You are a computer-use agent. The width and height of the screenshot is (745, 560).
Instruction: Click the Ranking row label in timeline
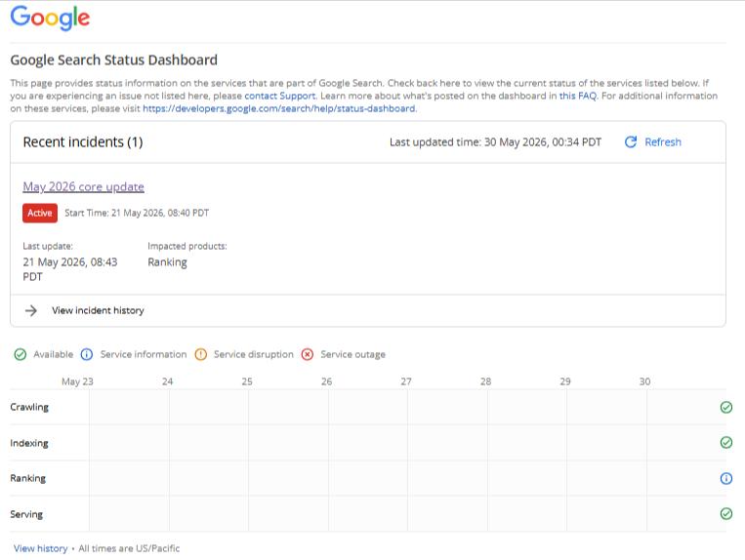click(x=28, y=478)
